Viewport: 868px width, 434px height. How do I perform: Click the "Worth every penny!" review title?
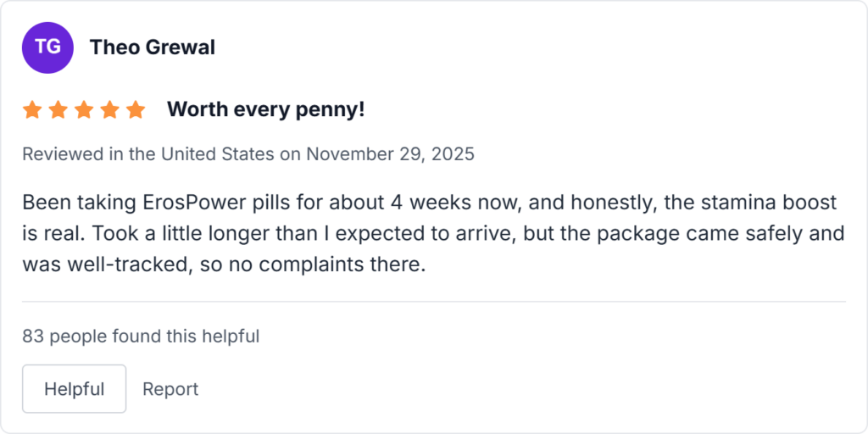point(265,109)
